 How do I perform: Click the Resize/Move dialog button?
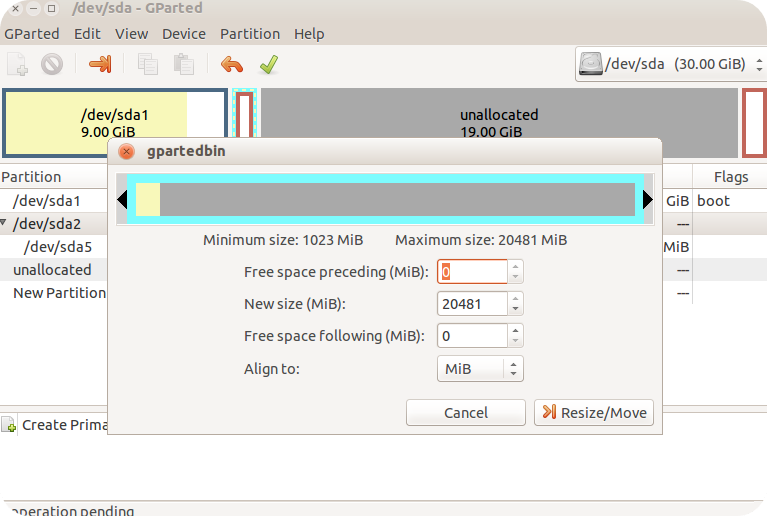tap(594, 413)
